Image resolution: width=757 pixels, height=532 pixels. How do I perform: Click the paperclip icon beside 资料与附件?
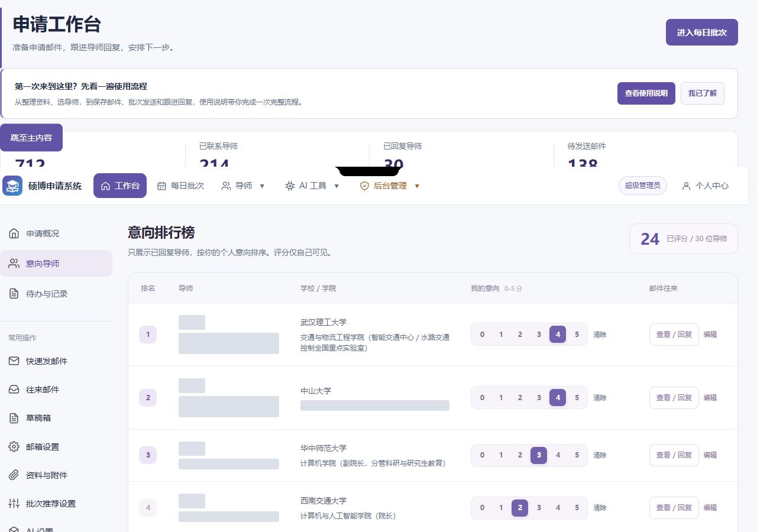[14, 475]
